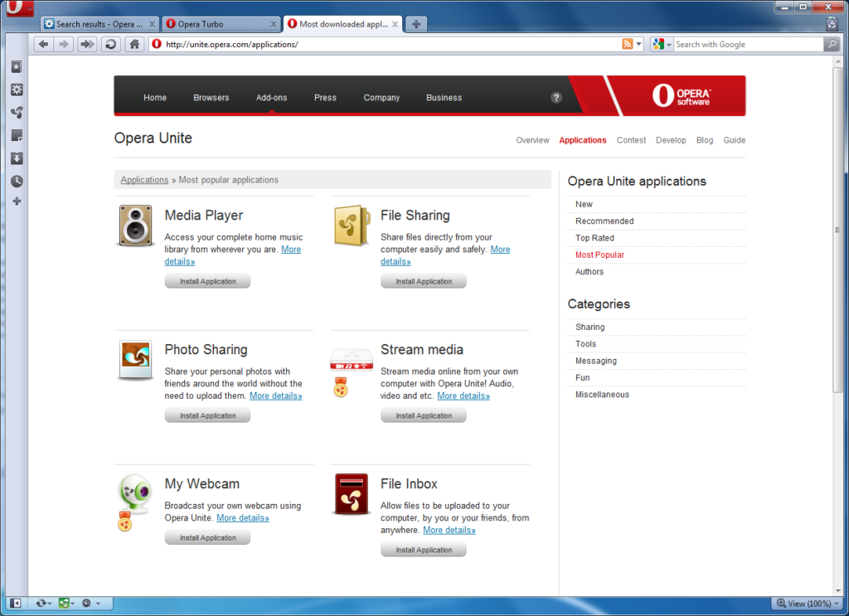Go to the Overview section
The width and height of the screenshot is (849, 616).
(532, 140)
